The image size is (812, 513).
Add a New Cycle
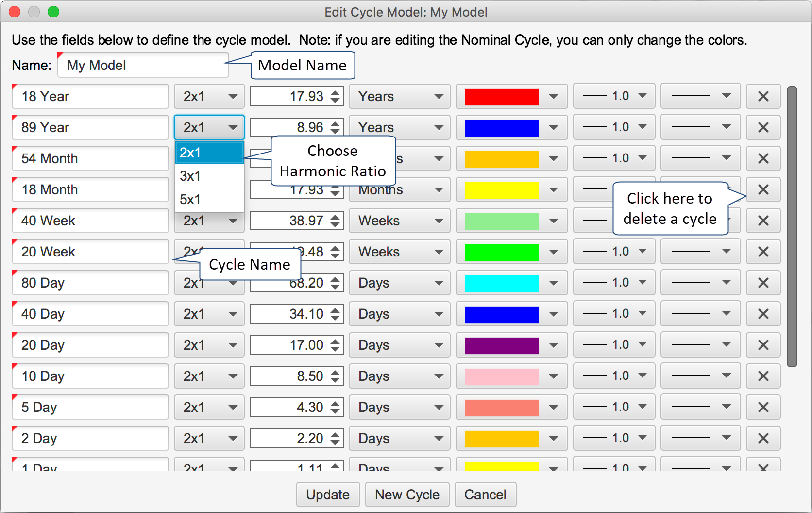[407, 495]
